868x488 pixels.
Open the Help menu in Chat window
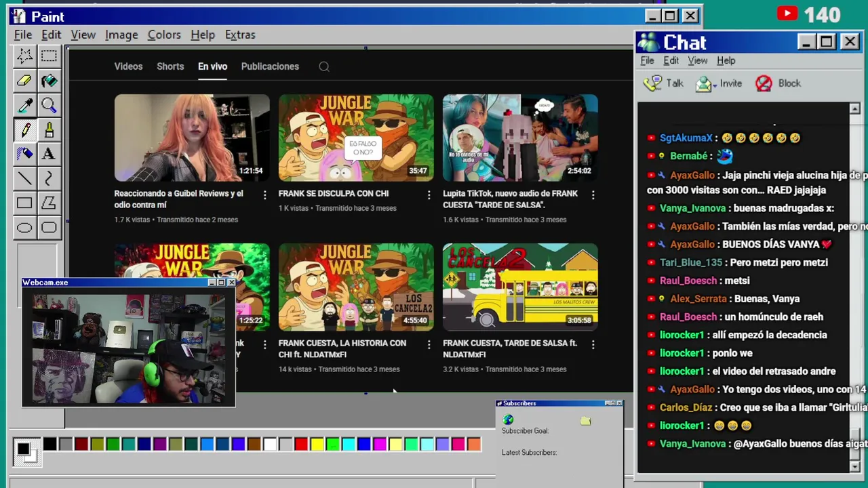pyautogui.click(x=726, y=60)
